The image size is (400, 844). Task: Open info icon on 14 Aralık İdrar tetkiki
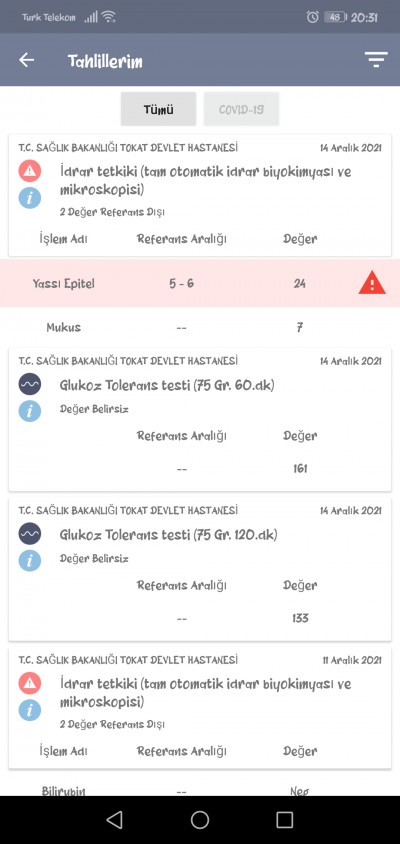(x=30, y=198)
